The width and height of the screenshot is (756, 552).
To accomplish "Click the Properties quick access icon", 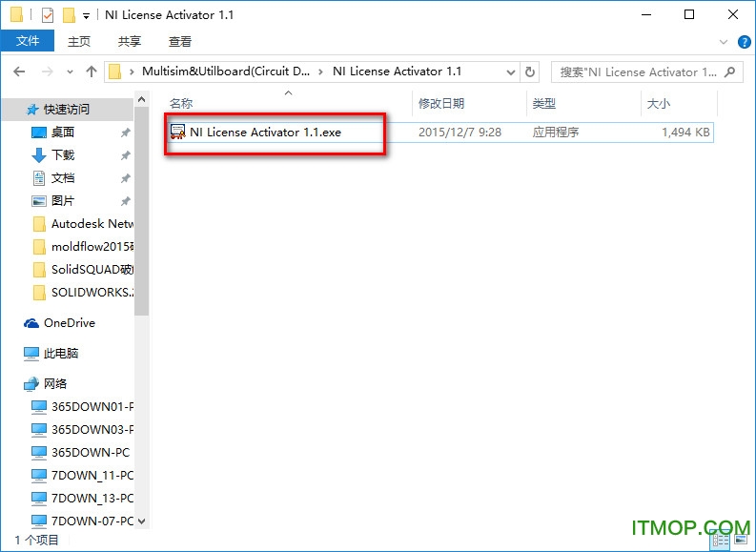I will [x=48, y=15].
